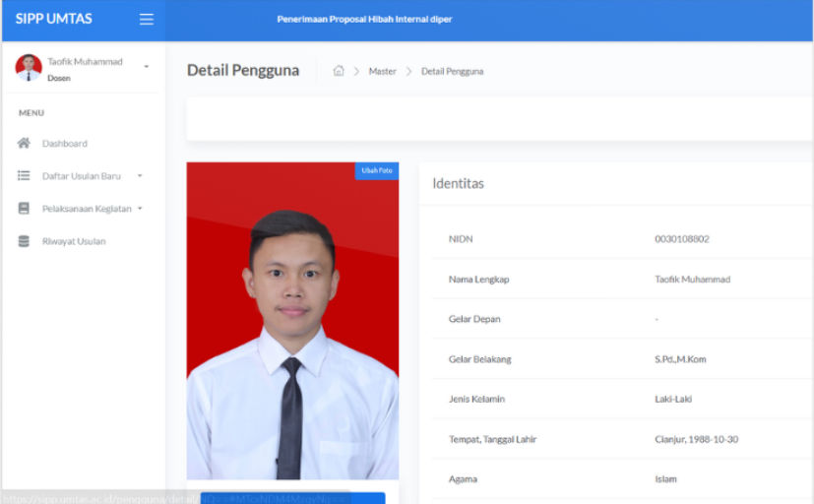Click the Daftar Usulan Baru list icon
Screen dimensions: 814x504
[x=24, y=175]
